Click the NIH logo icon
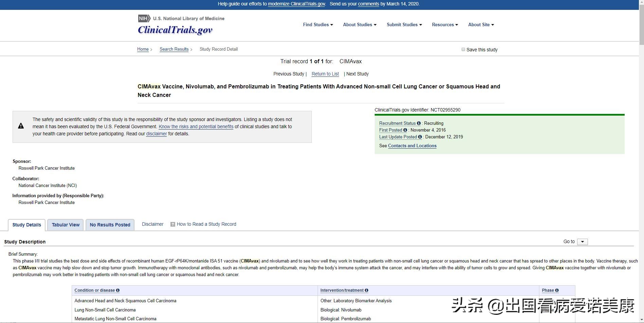 click(144, 18)
